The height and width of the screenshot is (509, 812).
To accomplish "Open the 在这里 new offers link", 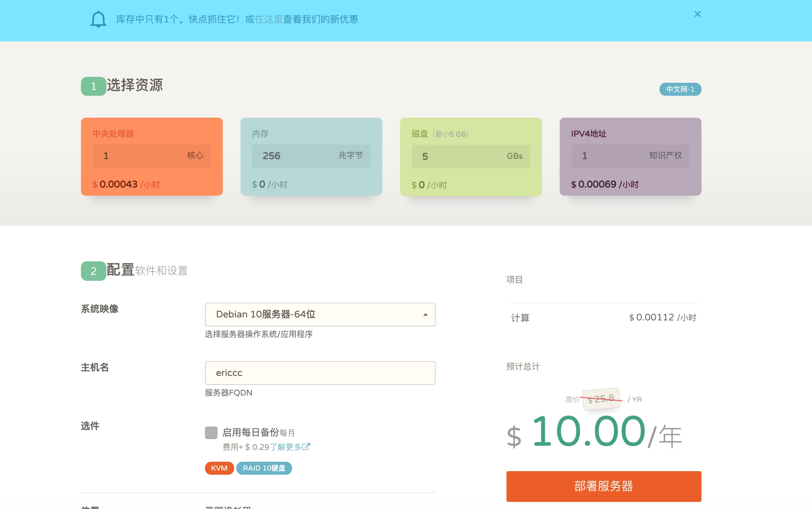I will (x=268, y=19).
